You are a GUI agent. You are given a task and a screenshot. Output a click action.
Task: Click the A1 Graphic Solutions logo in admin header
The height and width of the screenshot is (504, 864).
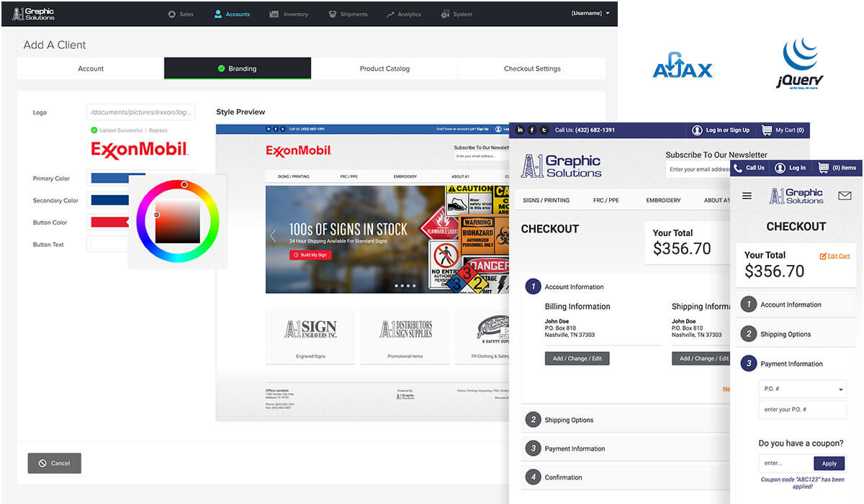tap(33, 14)
